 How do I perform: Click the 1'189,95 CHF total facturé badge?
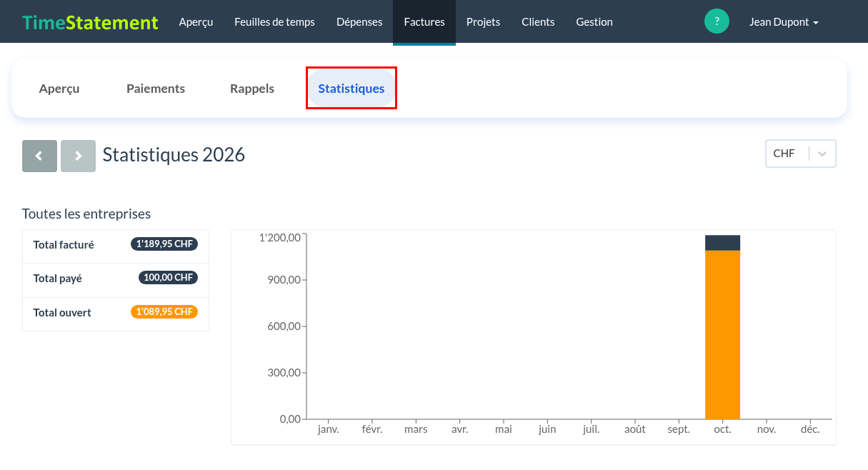164,244
